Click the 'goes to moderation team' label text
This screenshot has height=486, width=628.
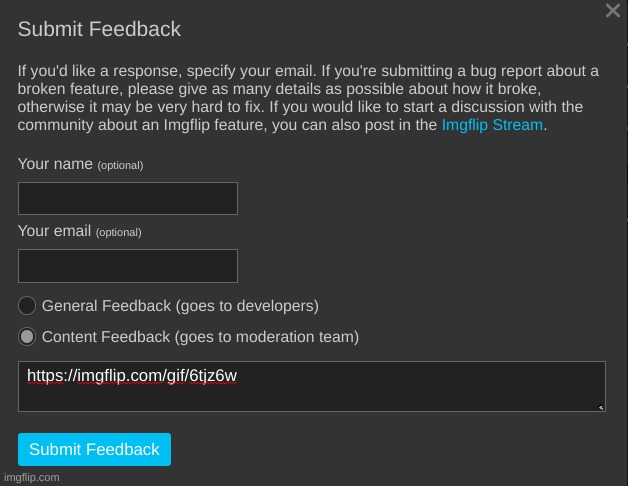(267, 337)
